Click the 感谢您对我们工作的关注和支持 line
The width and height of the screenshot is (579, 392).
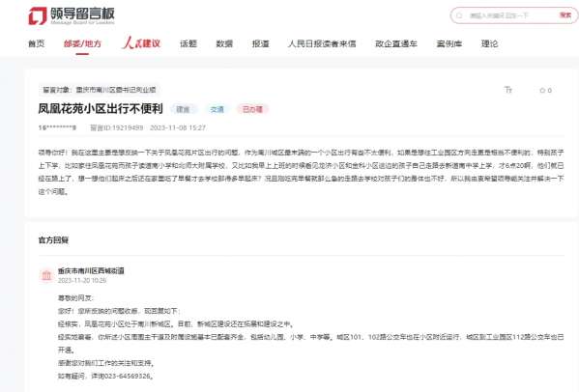coord(105,363)
